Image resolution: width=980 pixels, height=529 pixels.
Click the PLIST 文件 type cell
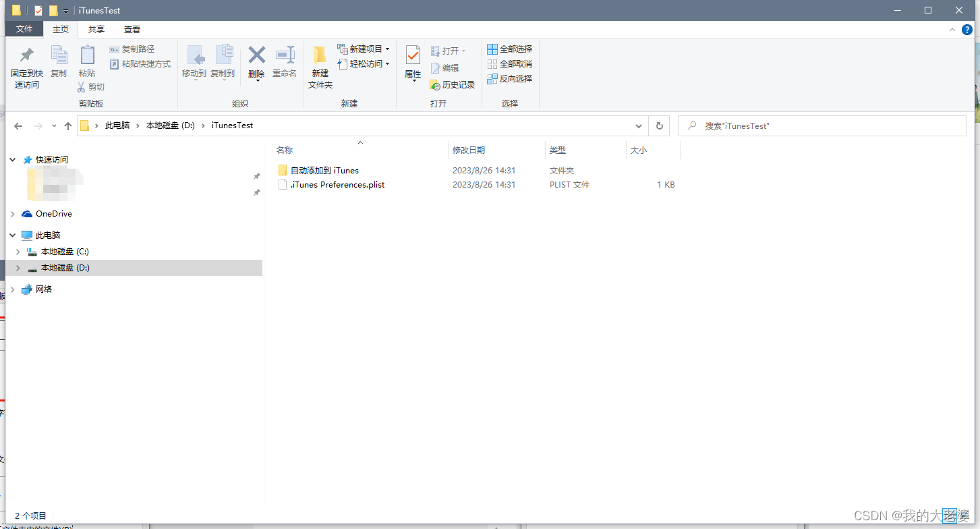point(569,185)
